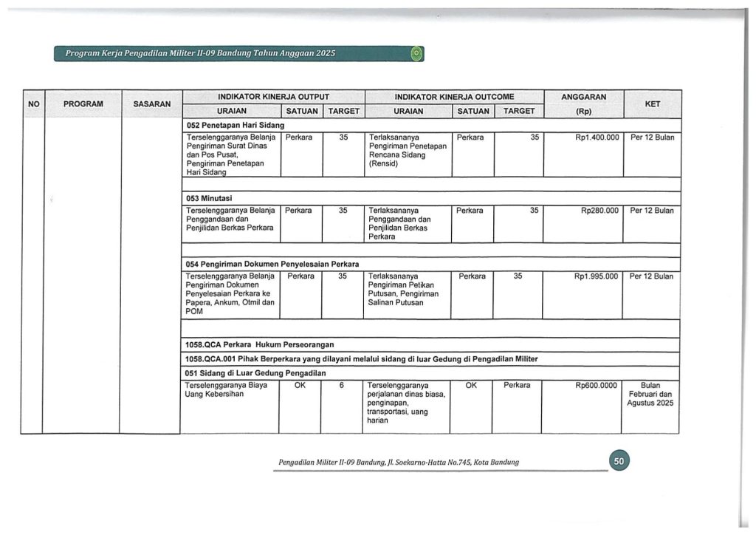Image resolution: width=756 pixels, height=535 pixels.
Task: Click the page number 50 badge
Action: point(619,462)
